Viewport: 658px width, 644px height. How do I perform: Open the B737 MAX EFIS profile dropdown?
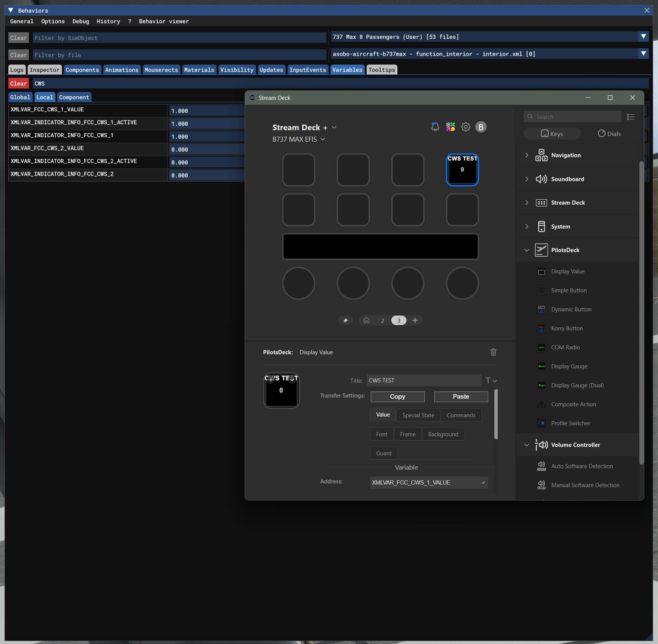point(299,139)
